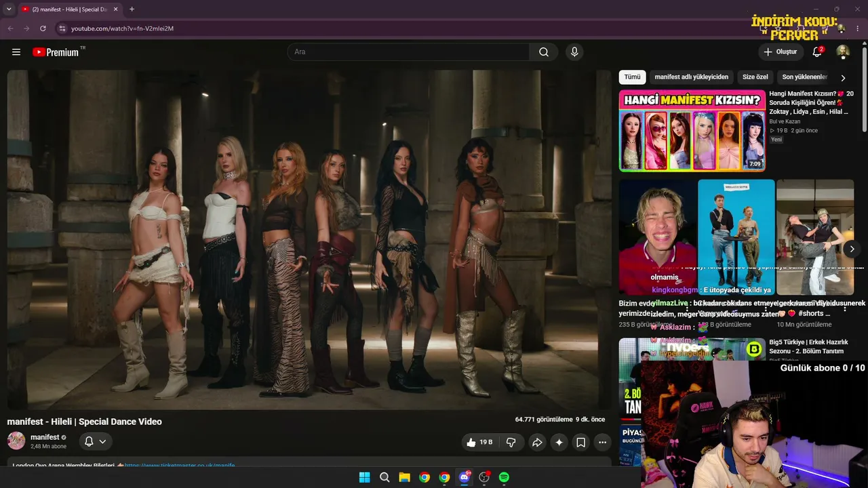Open more actions three-dot menu

[602, 443]
